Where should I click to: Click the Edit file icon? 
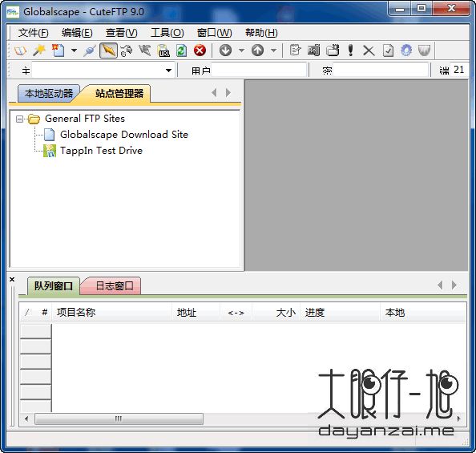[x=295, y=51]
